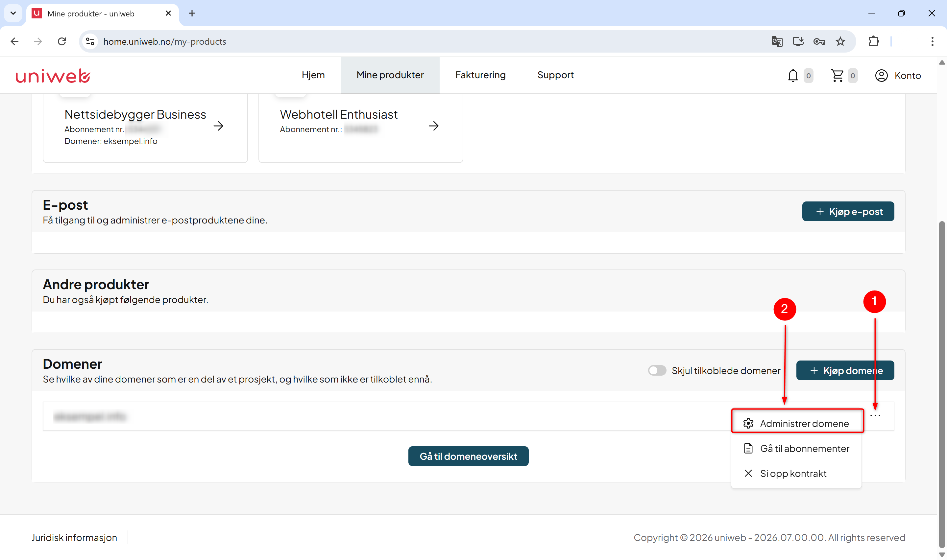Restore down the browser window
This screenshot has width=947, height=560.
click(x=901, y=13)
